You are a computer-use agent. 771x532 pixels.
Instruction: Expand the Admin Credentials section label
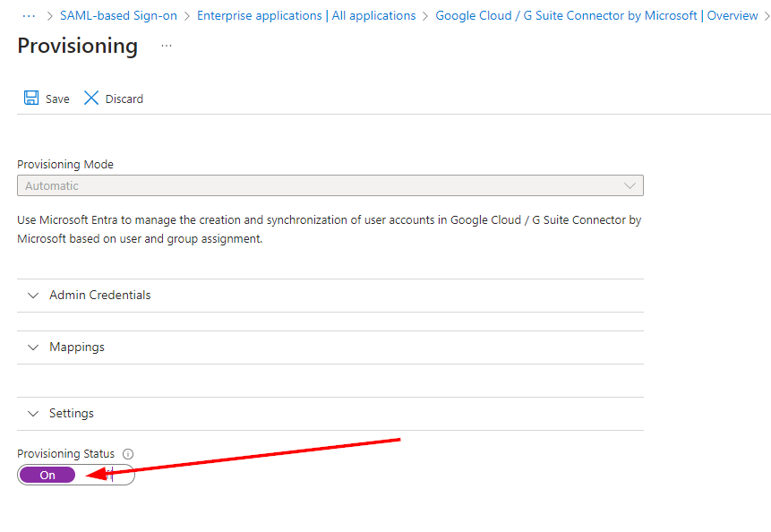point(99,296)
